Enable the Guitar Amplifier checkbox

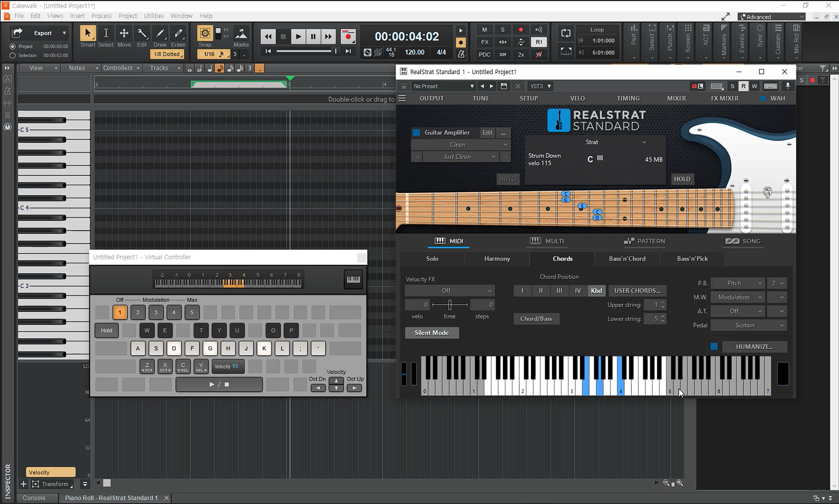point(416,132)
